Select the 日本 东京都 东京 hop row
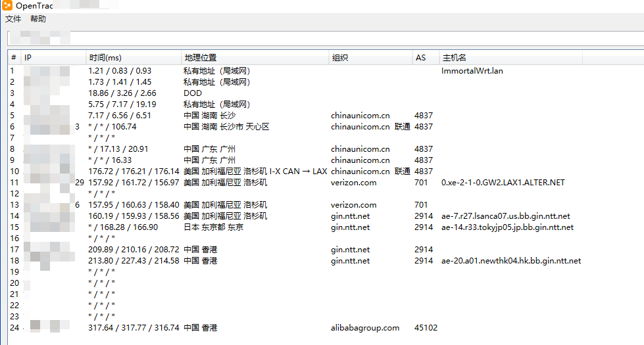644x345 pixels. coord(213,227)
